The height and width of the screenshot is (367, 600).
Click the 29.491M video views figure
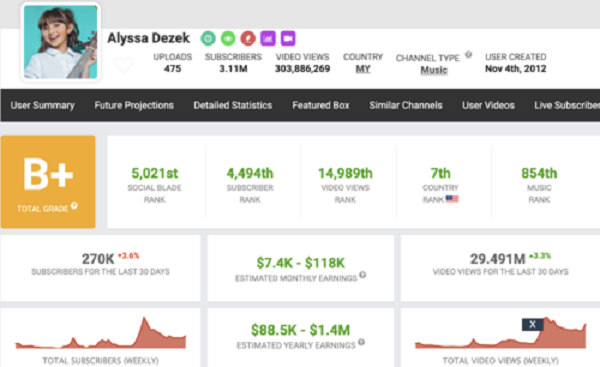coord(497,259)
